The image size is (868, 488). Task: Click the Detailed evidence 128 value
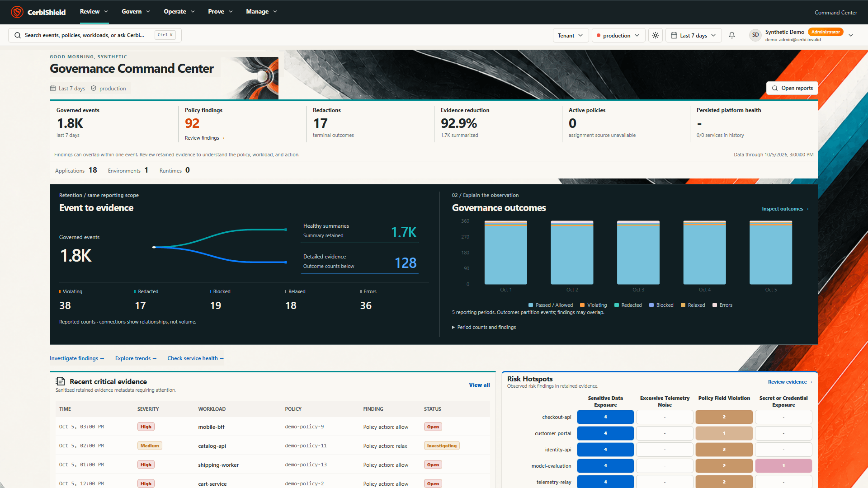point(406,263)
